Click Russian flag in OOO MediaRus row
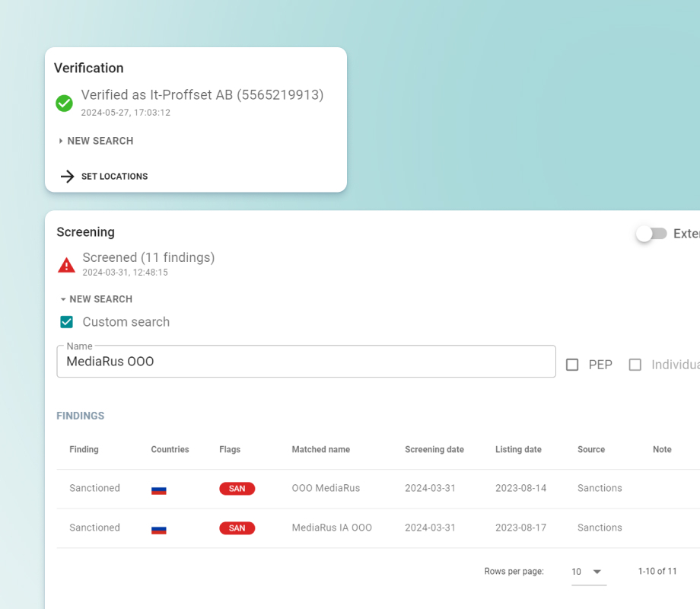This screenshot has height=609, width=700. pyautogui.click(x=159, y=489)
